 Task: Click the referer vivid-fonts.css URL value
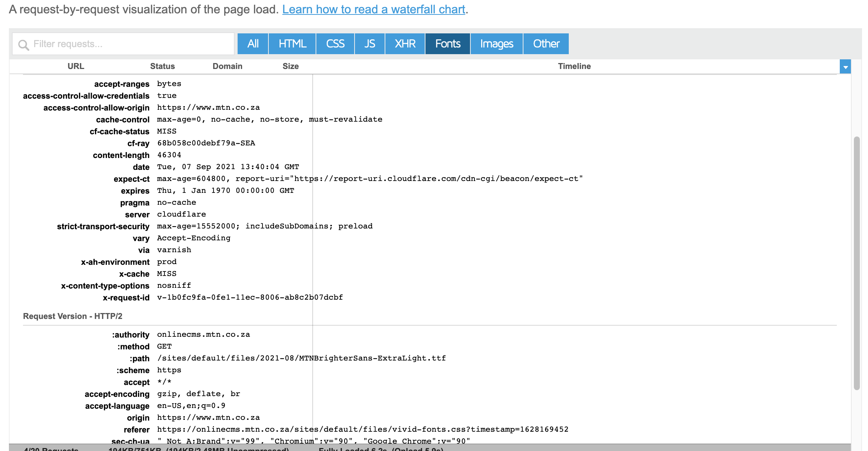pos(362,429)
